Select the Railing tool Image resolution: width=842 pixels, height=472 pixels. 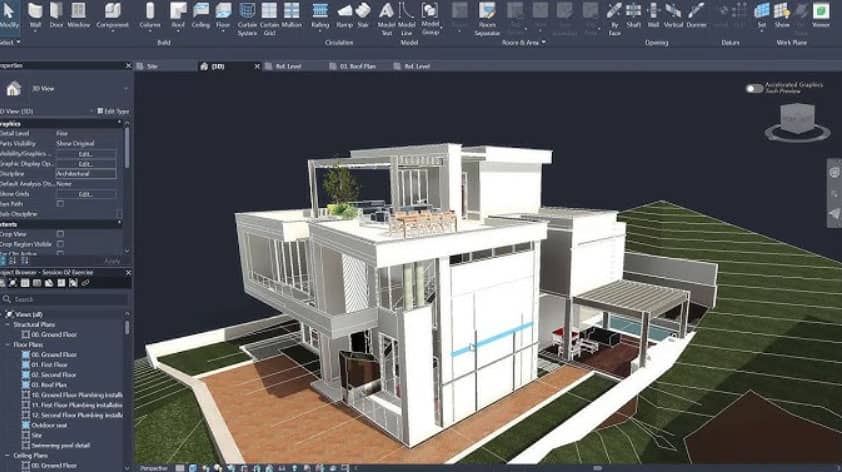coord(320,15)
